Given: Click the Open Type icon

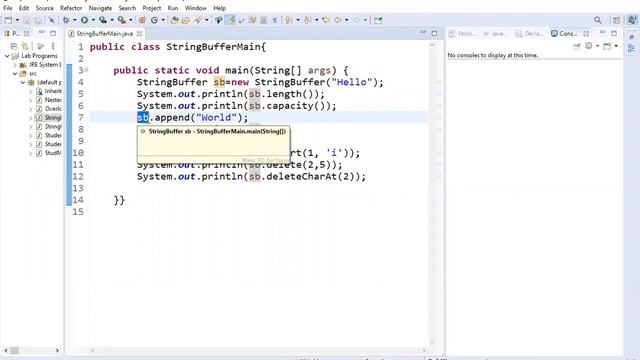Looking at the screenshot, I should coord(174,20).
